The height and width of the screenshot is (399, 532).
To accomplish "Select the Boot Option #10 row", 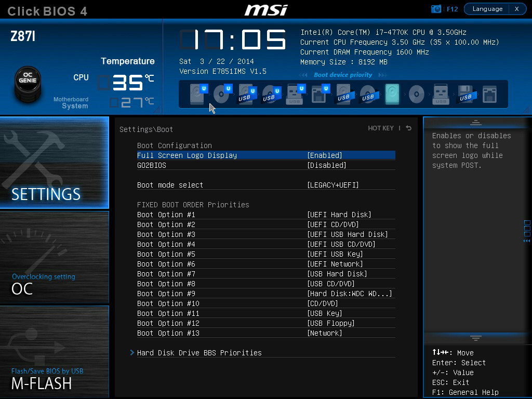I will [x=266, y=303].
